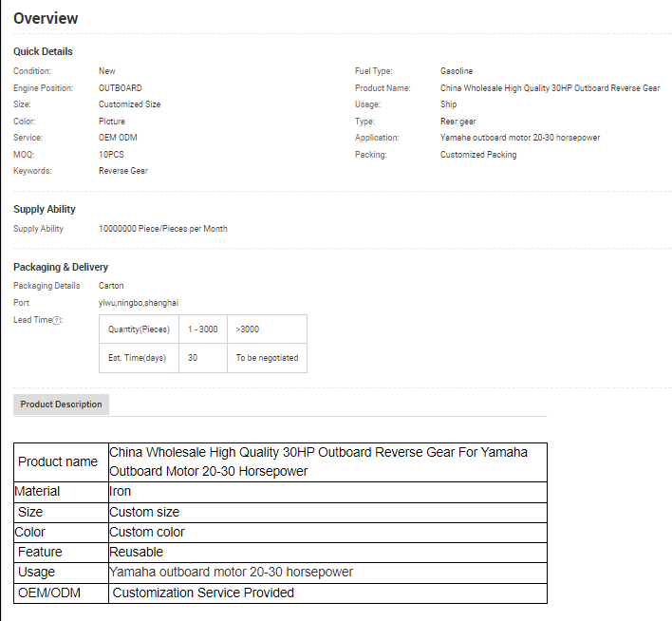Click the Supply Ability section heading
Screen dimensions: 672x621
click(x=45, y=209)
